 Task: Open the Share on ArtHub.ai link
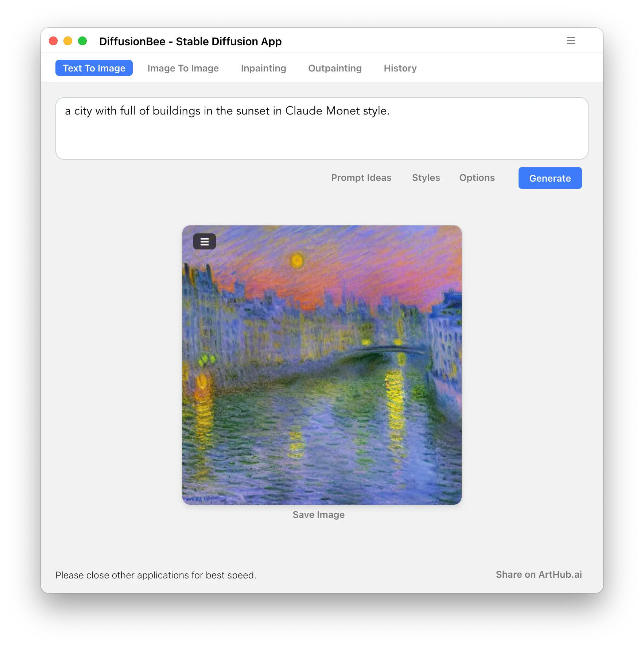(539, 574)
